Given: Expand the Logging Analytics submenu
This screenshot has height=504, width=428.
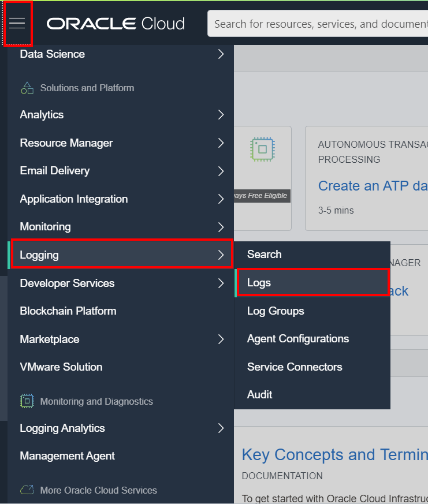Looking at the screenshot, I should (220, 428).
